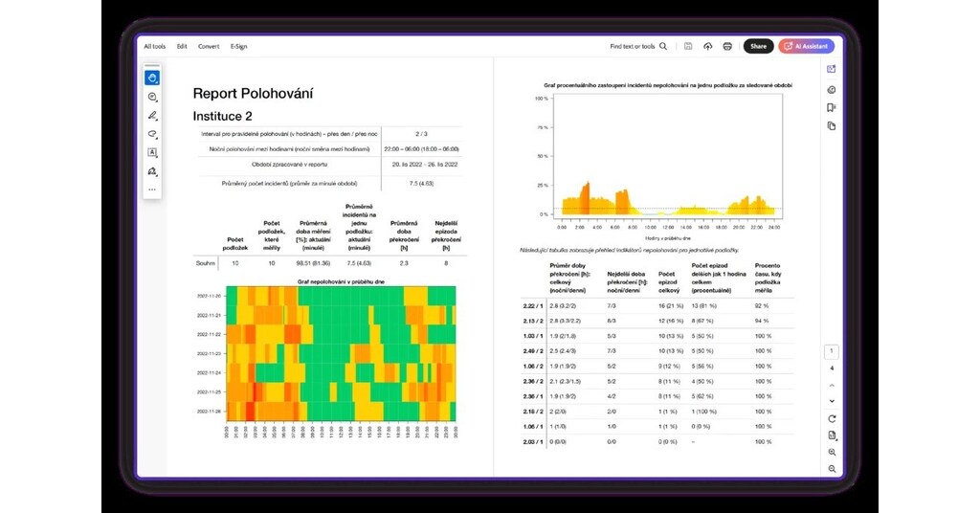Image resolution: width=980 pixels, height=513 pixels.
Task: Print the document
Action: [x=727, y=46]
